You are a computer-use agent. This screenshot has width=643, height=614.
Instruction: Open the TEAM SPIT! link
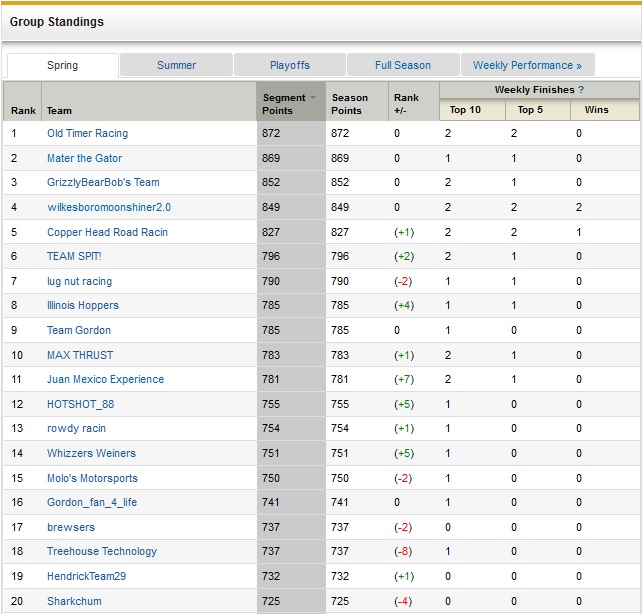click(x=75, y=256)
